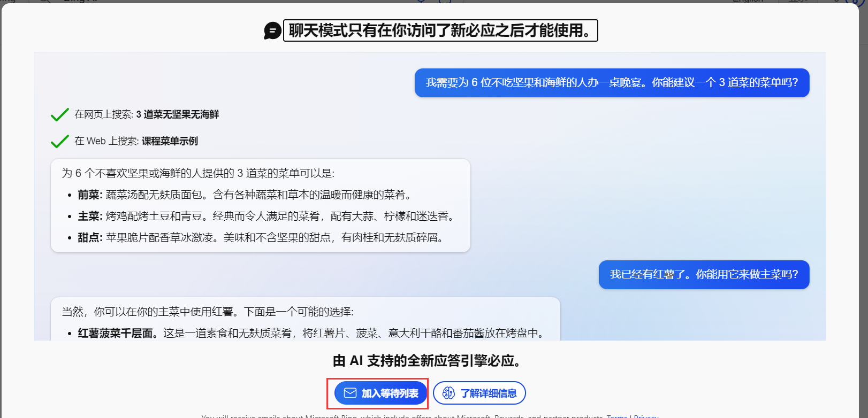868x418 pixels.
Task: Click the 前菜 bullet about 蔬菜汤配无麸质面包
Action: tap(245, 195)
